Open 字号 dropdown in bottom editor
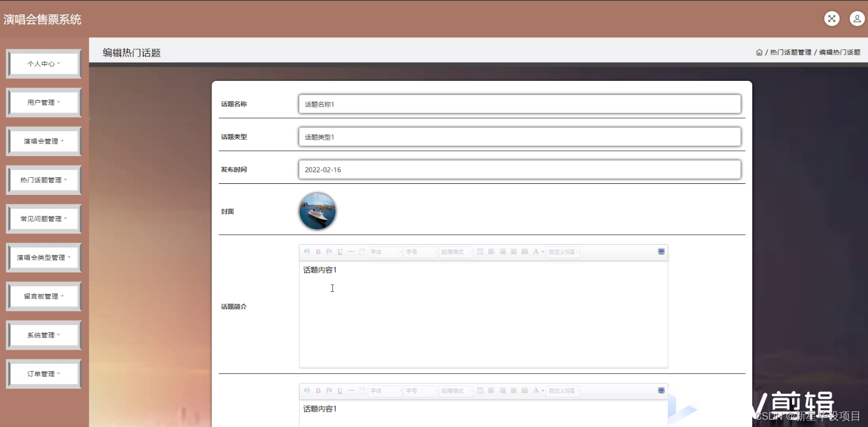This screenshot has width=868, height=427. (x=421, y=390)
